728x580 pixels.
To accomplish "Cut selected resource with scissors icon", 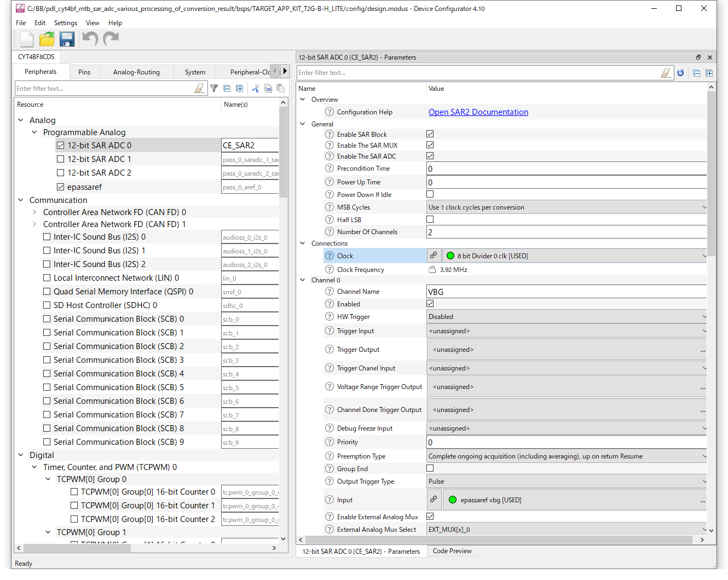I will pos(256,88).
